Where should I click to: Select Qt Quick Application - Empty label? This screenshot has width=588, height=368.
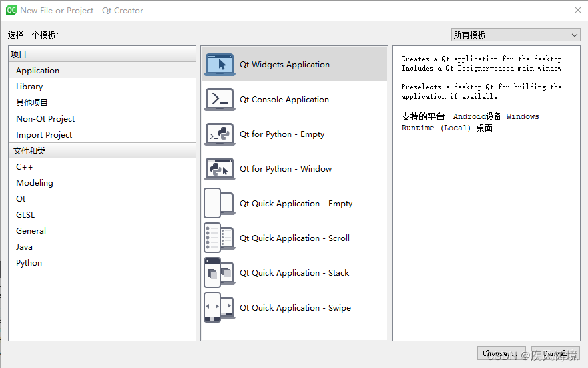pyautogui.click(x=296, y=204)
